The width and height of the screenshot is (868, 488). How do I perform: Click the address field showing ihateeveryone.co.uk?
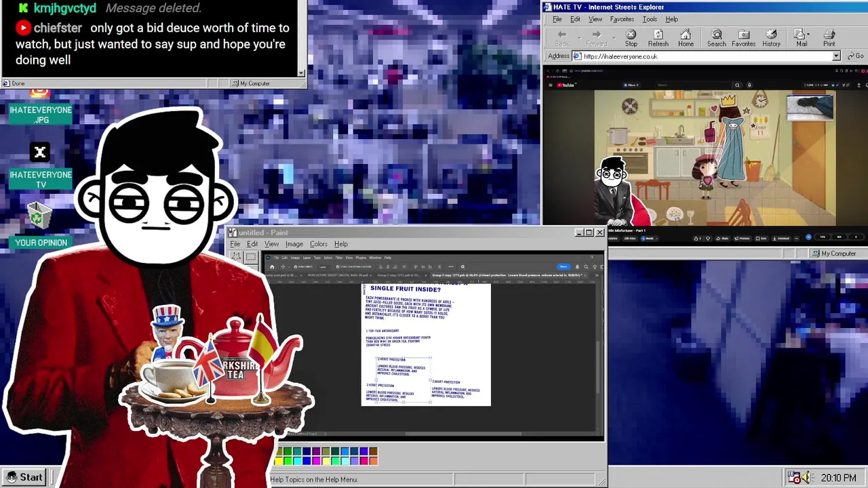tap(707, 56)
